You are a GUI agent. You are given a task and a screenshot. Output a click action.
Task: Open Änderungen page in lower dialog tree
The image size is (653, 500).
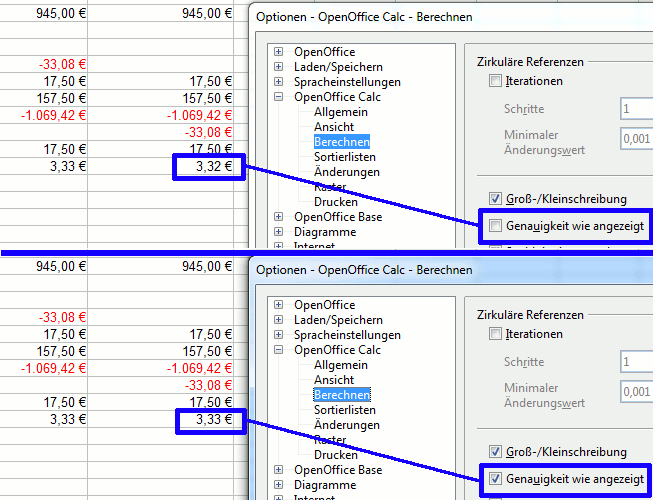[346, 425]
